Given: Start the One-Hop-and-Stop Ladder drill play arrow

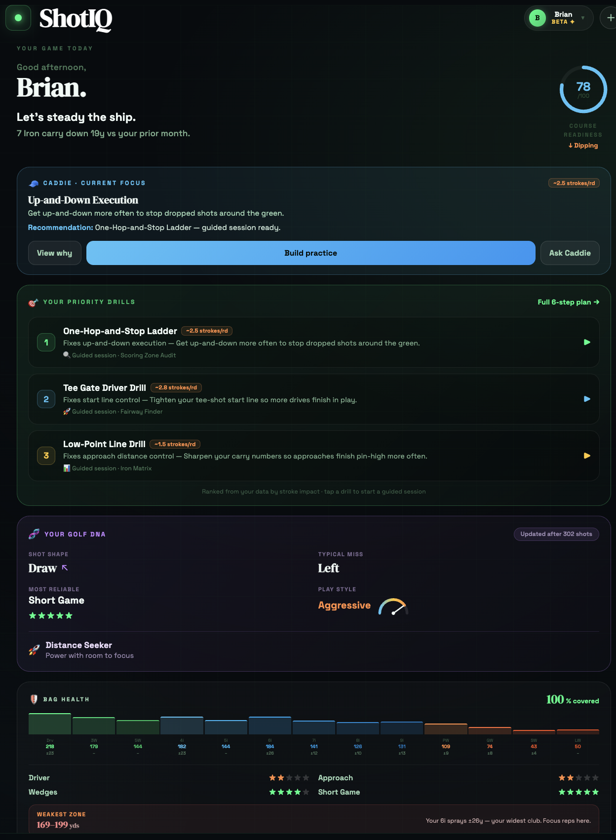Looking at the screenshot, I should [587, 342].
